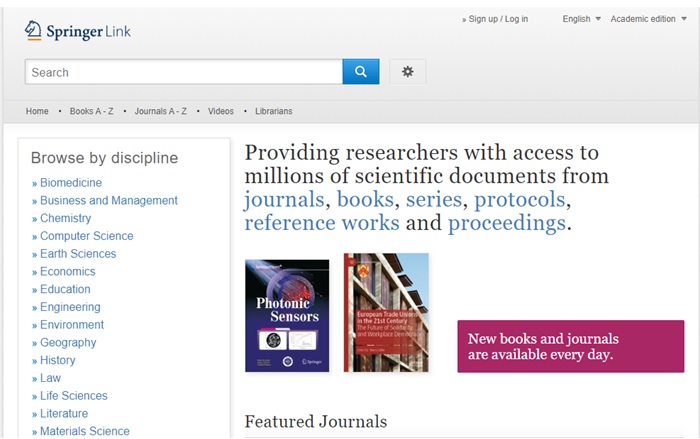Select the Chemistry discipline link
The width and height of the screenshot is (700, 439).
[66, 218]
